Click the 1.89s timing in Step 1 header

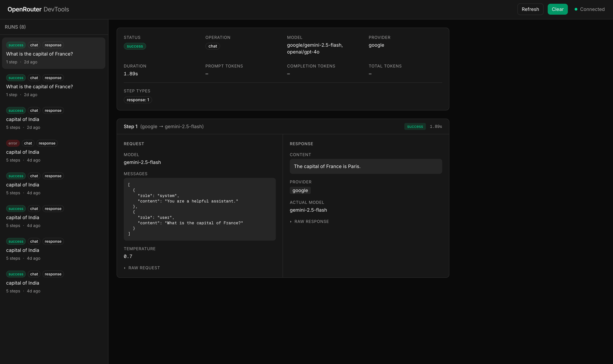[436, 127]
